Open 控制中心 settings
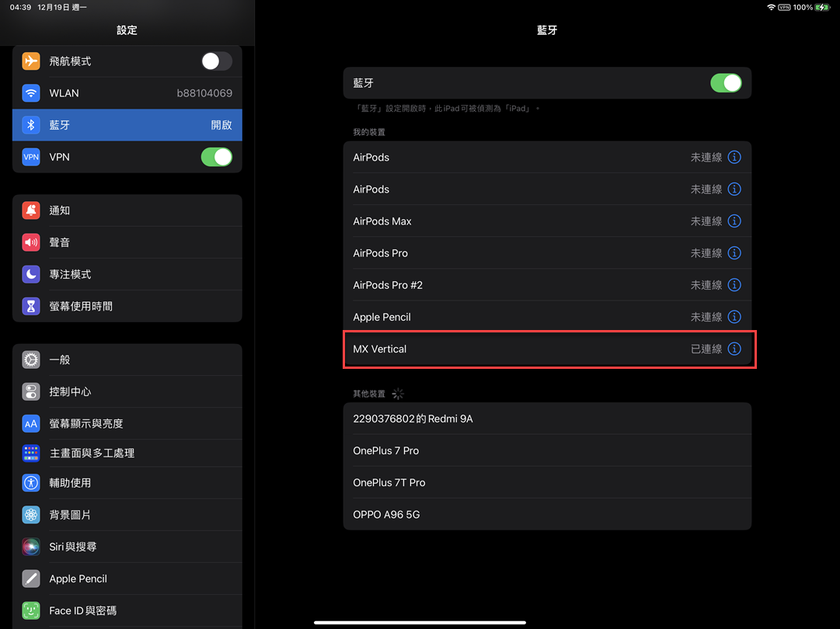Viewport: 840px width, 629px height. pos(127,392)
